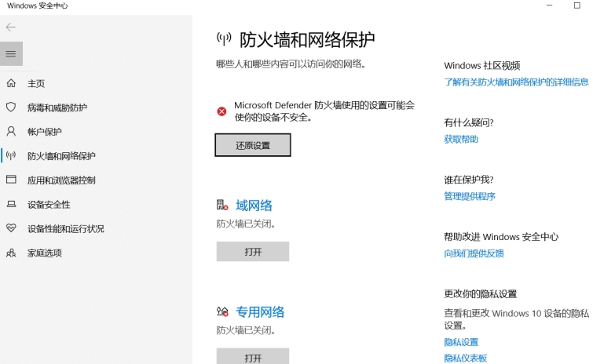Viewport: 593px width, 364px height.
Task: Maximize the Windows 安全中心 window
Action: 577,5
